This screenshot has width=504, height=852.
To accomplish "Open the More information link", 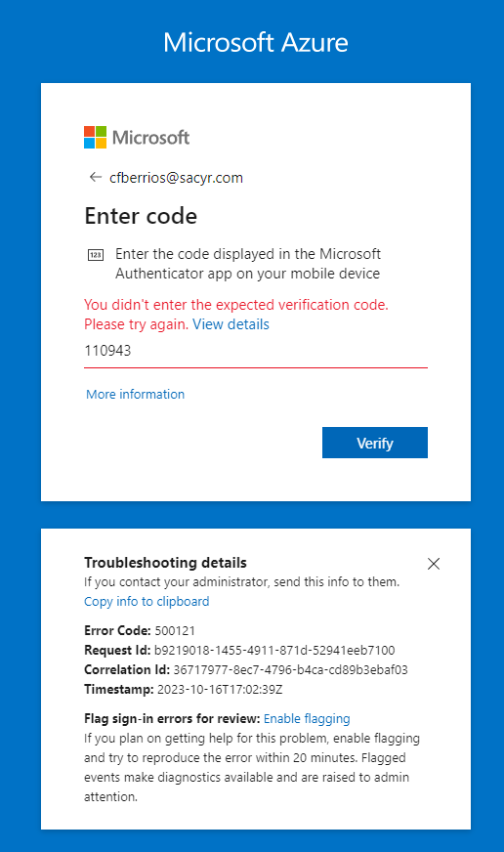I will point(135,394).
